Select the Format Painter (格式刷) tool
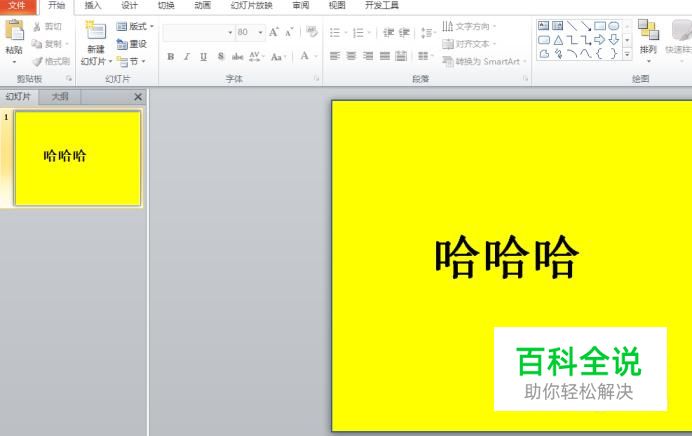692x436 pixels. 51,61
